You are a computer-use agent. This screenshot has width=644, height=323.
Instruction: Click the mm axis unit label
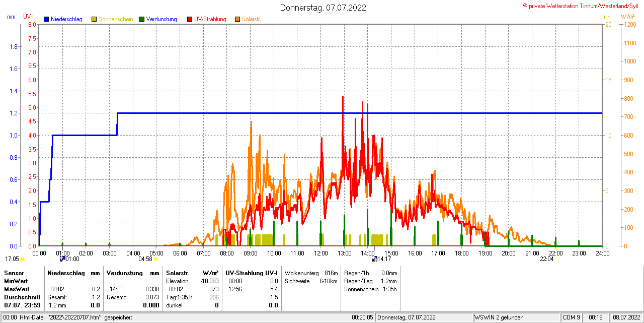point(12,17)
